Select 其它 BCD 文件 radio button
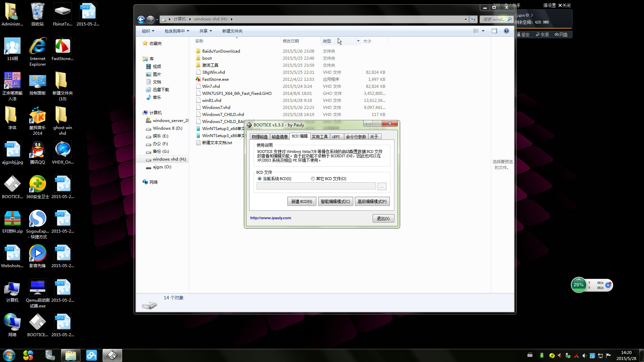The height and width of the screenshot is (362, 644). coord(313,179)
